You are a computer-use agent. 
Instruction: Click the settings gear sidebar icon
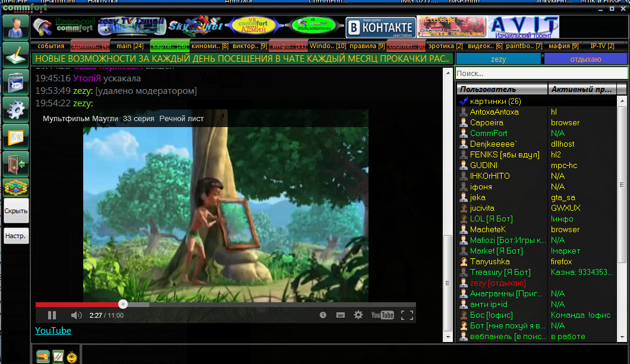pyautogui.click(x=15, y=109)
